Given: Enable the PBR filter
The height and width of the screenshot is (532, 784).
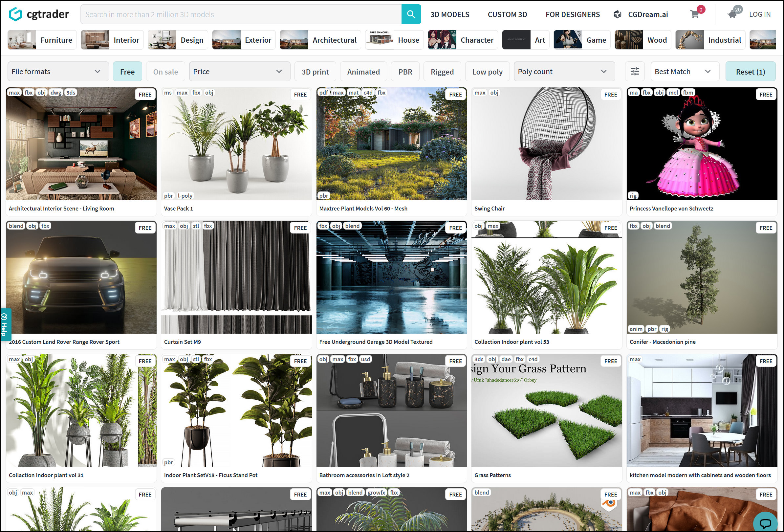Looking at the screenshot, I should click(x=405, y=72).
